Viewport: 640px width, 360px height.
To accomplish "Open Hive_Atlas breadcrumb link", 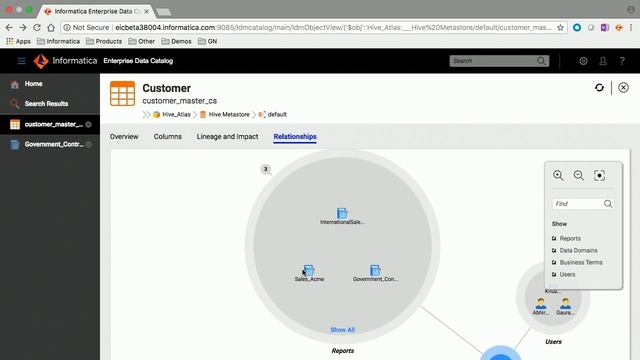I will coord(176,115).
